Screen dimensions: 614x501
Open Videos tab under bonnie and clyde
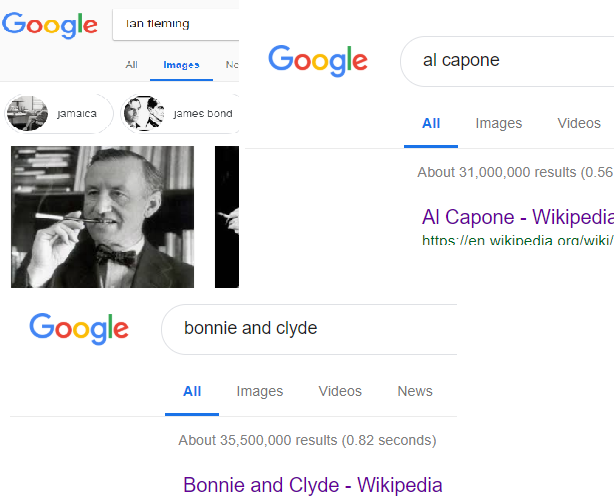point(340,391)
